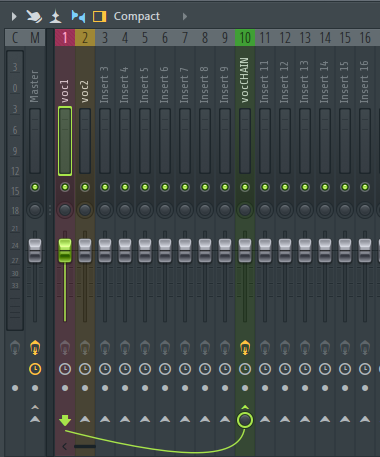Click the Master track name

coord(34,86)
